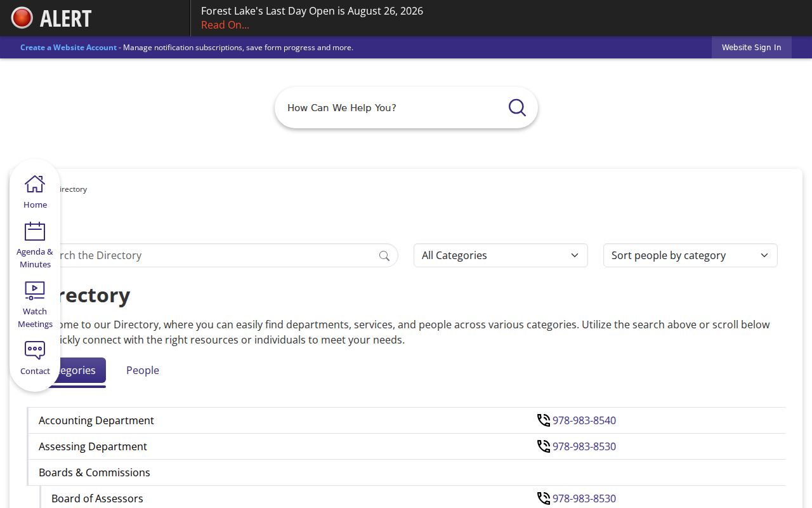Open the Home icon in side menu

pyautogui.click(x=35, y=184)
